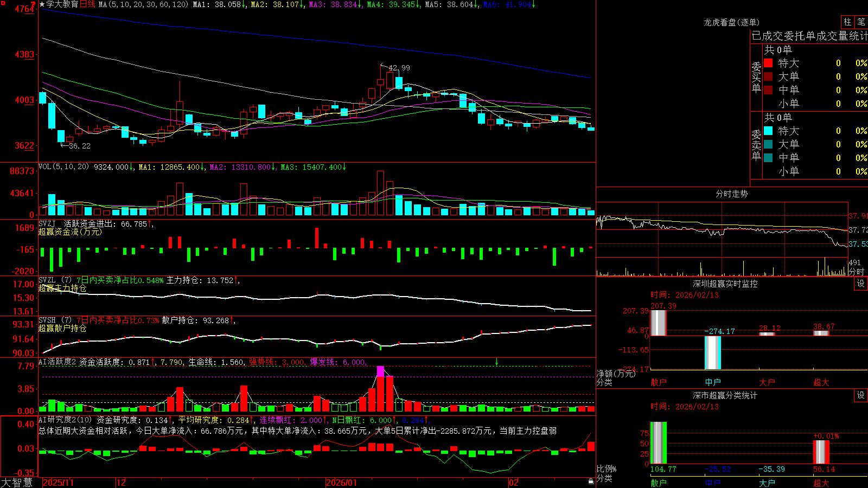Click 104.77 value under 散户 in 分类统计

pos(663,469)
